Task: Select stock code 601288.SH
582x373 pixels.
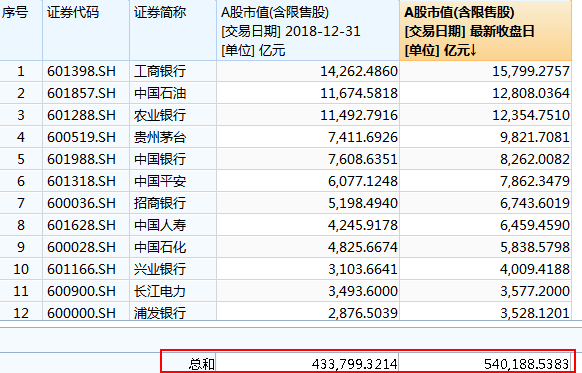Action: (81, 115)
